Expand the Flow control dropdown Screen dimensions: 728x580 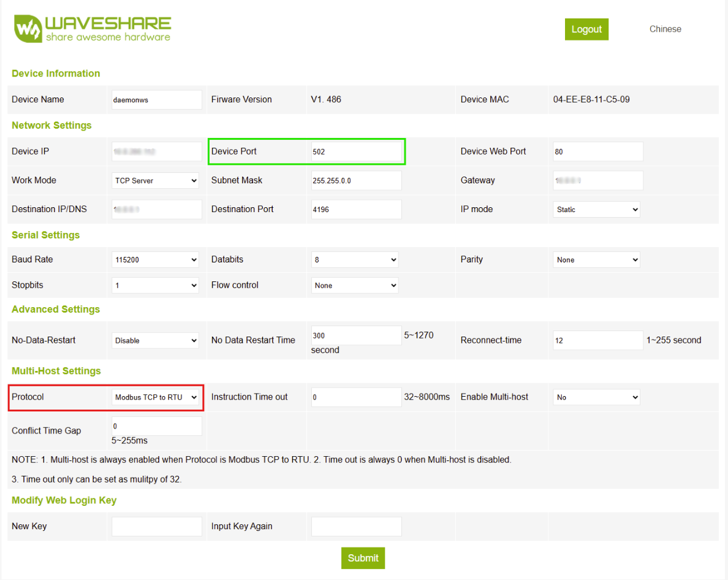click(355, 286)
